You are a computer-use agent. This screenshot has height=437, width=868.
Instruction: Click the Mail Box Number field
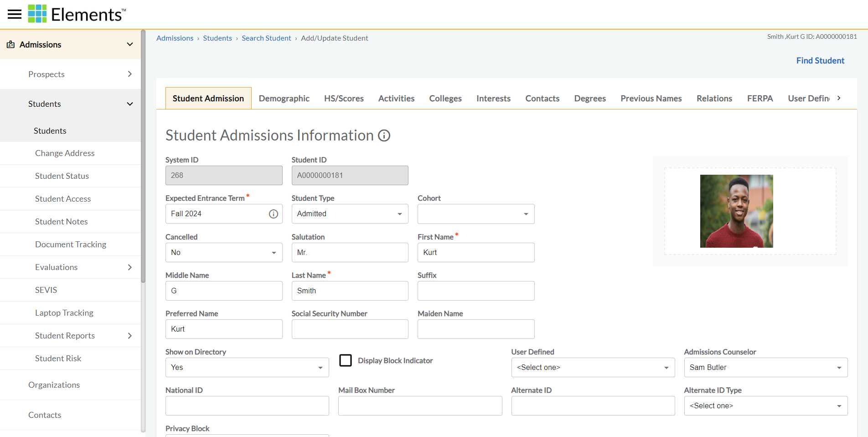point(420,406)
